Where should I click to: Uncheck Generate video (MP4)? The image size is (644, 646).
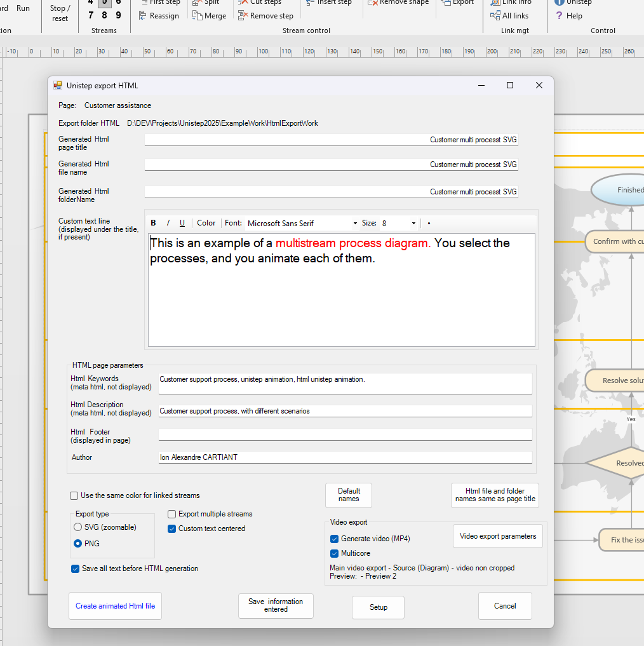[x=335, y=539]
